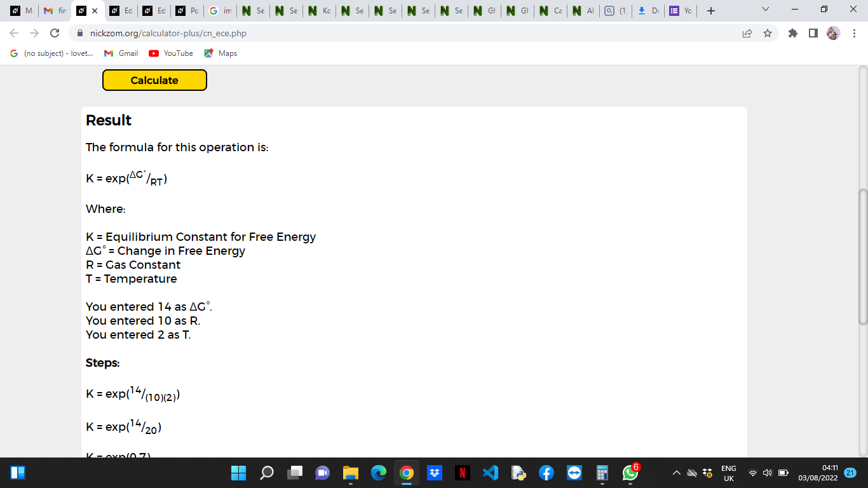Open WhatsApp from taskbar

pos(630,473)
